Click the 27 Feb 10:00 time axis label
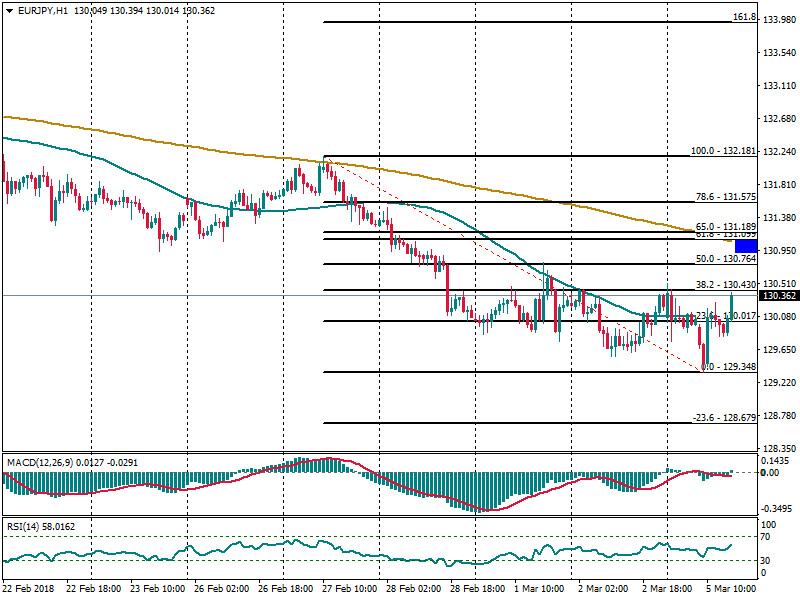This screenshot has height=600, width=800. [x=347, y=590]
